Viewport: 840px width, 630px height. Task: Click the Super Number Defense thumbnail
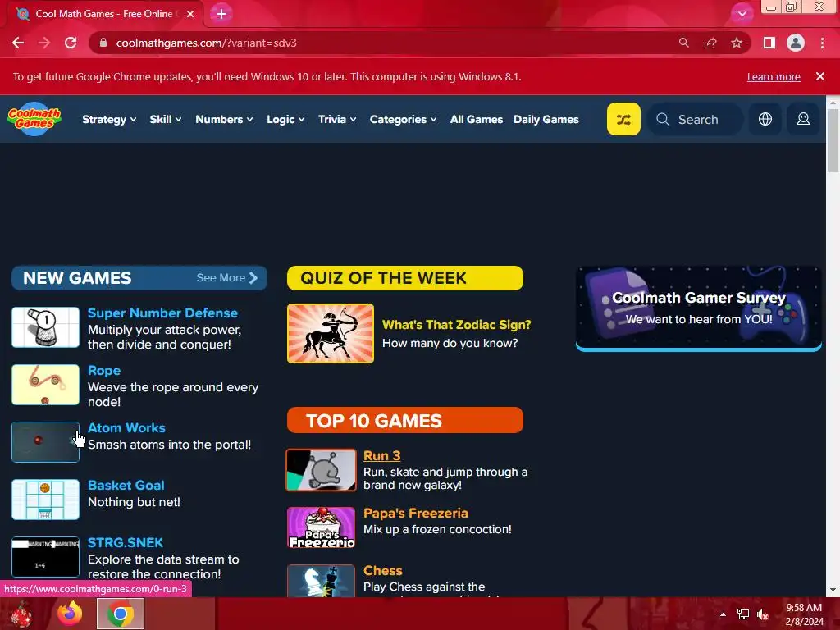(x=46, y=327)
